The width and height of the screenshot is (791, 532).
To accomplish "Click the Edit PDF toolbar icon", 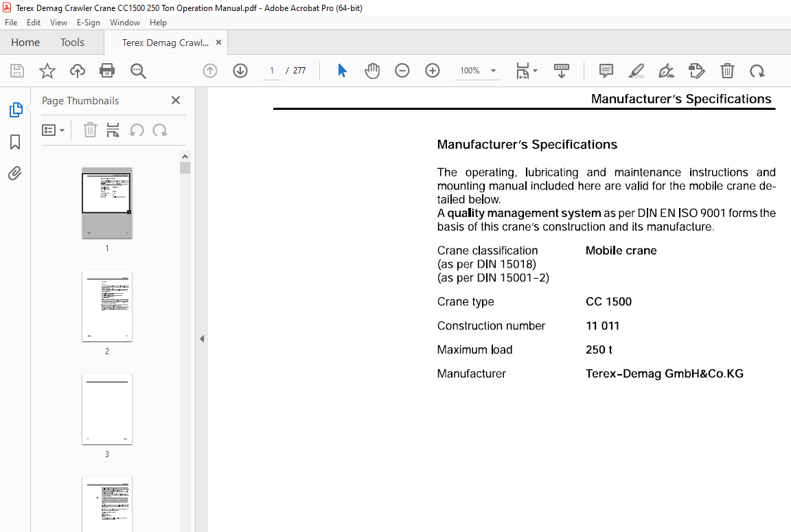I will 697,71.
